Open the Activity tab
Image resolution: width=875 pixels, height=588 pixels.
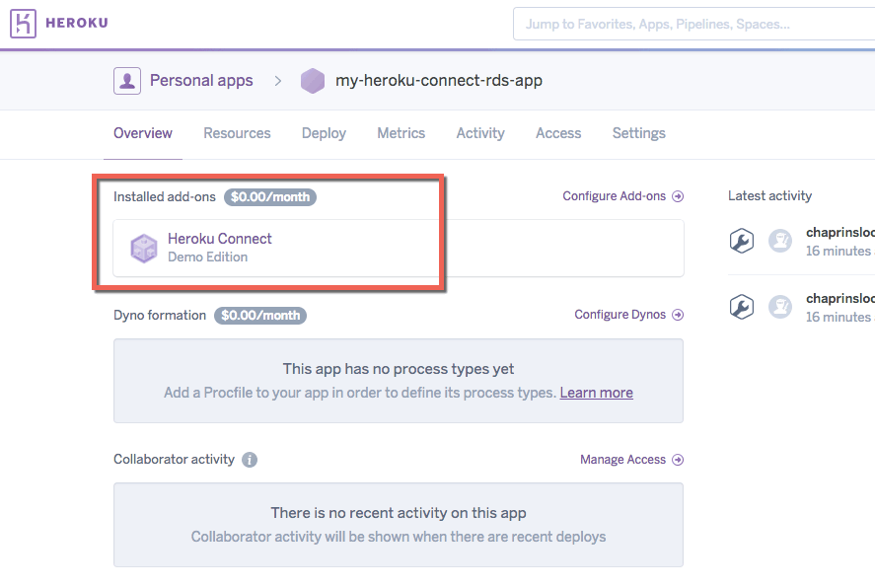coord(480,133)
